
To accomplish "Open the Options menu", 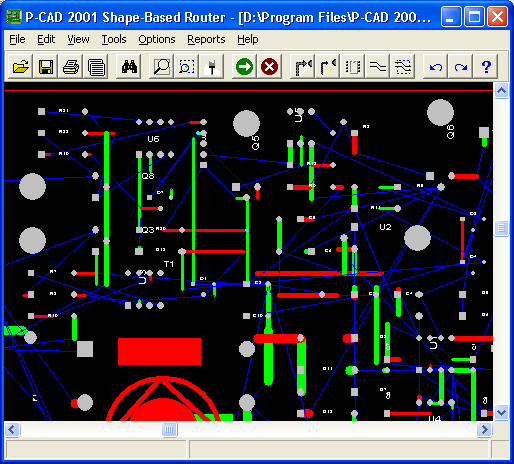I will point(157,39).
